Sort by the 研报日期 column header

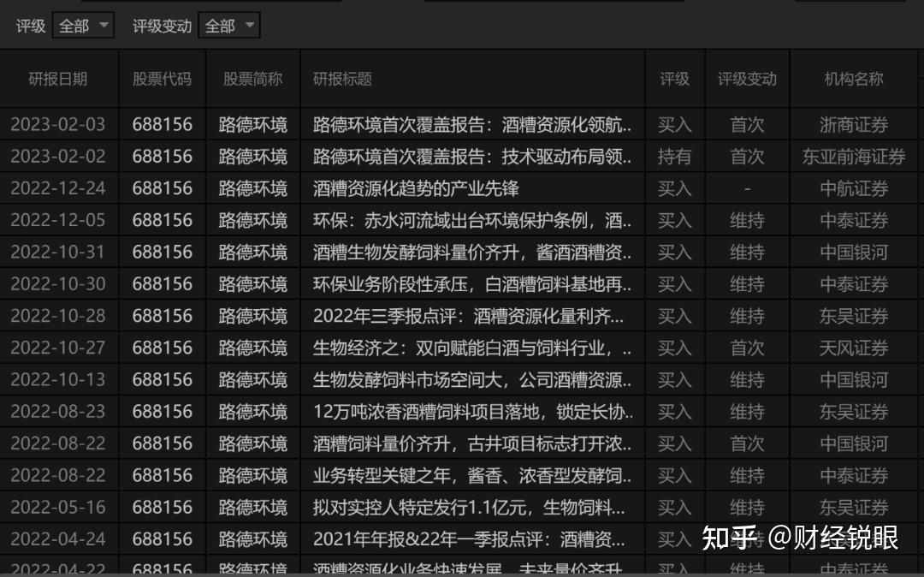coord(58,78)
